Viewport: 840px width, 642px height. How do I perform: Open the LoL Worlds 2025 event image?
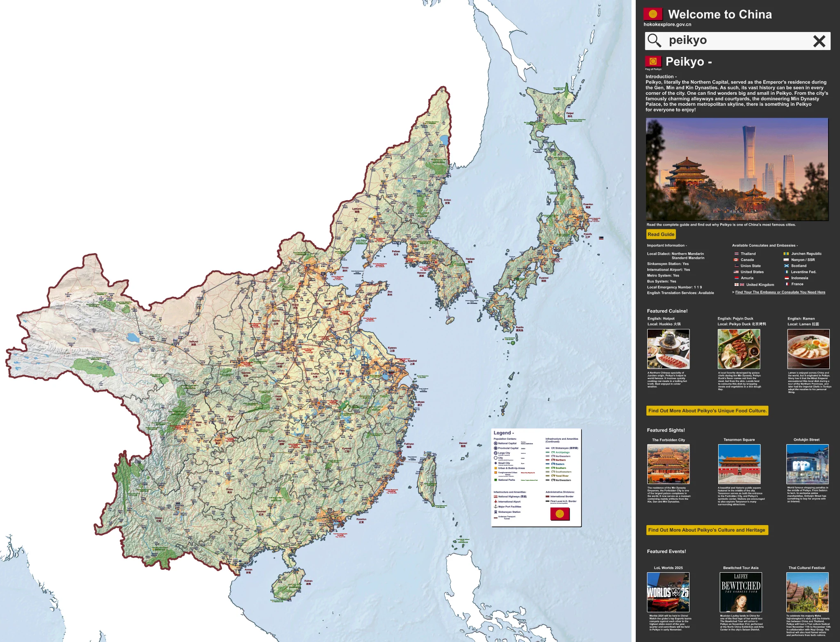coord(668,592)
